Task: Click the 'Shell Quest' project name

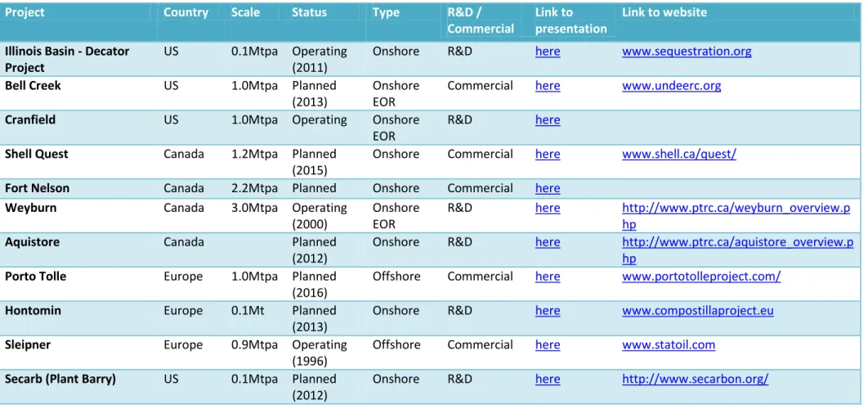Action: (x=37, y=154)
